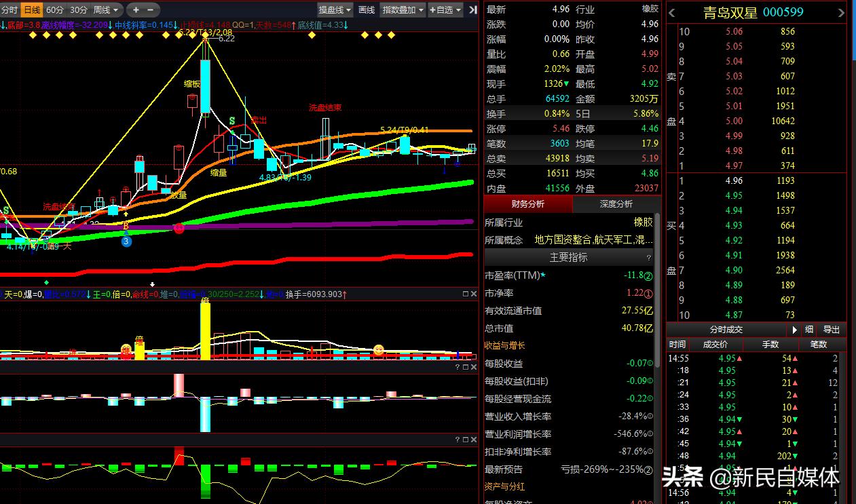Close the third indicator sub-panel
This screenshot has height=504, width=856.
474,440
